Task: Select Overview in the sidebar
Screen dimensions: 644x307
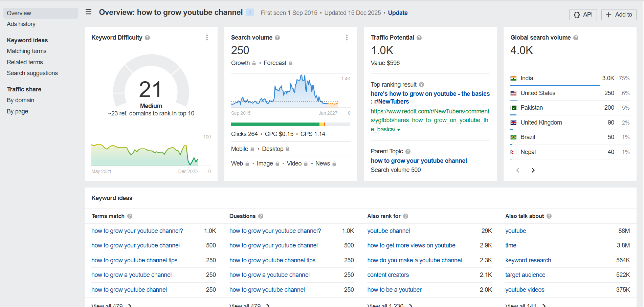Action: click(41, 13)
